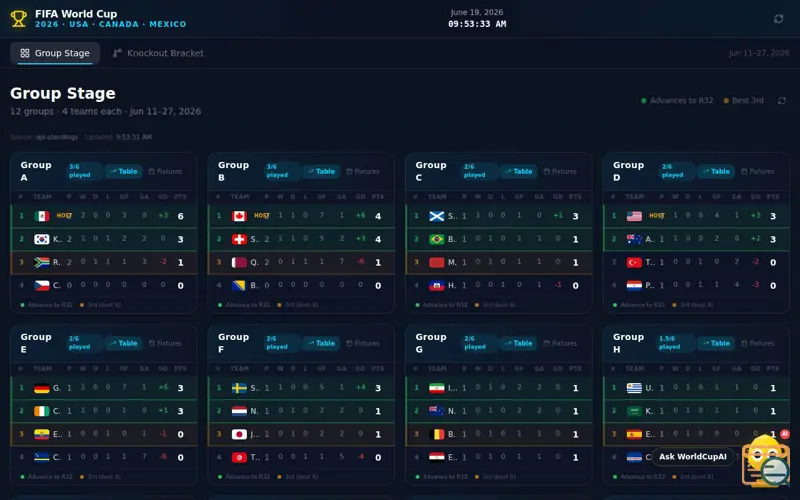Select Table view in Group G

[518, 343]
